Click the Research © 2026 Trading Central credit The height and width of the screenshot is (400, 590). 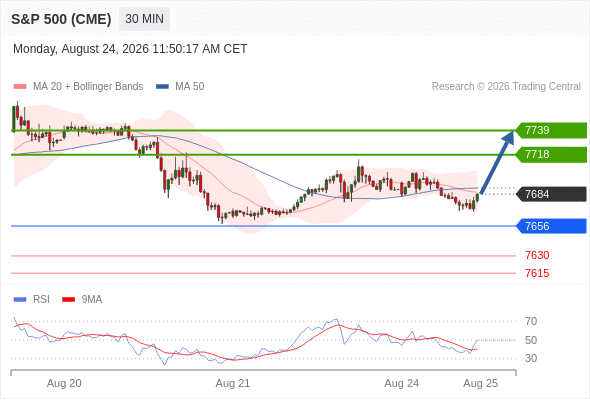(x=506, y=87)
